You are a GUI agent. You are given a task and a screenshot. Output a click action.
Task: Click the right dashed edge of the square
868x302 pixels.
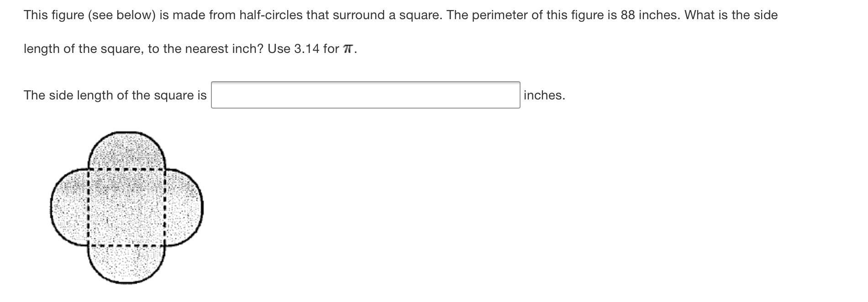165,208
